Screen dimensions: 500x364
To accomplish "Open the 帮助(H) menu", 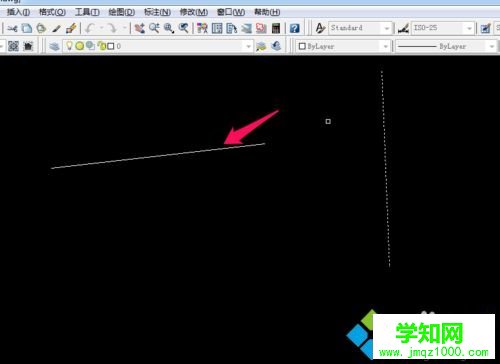I will click(x=267, y=12).
